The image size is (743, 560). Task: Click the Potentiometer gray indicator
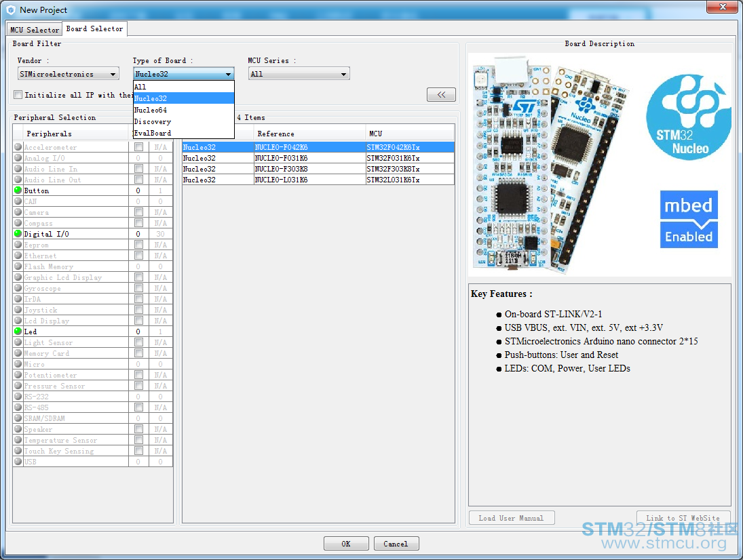coord(18,375)
